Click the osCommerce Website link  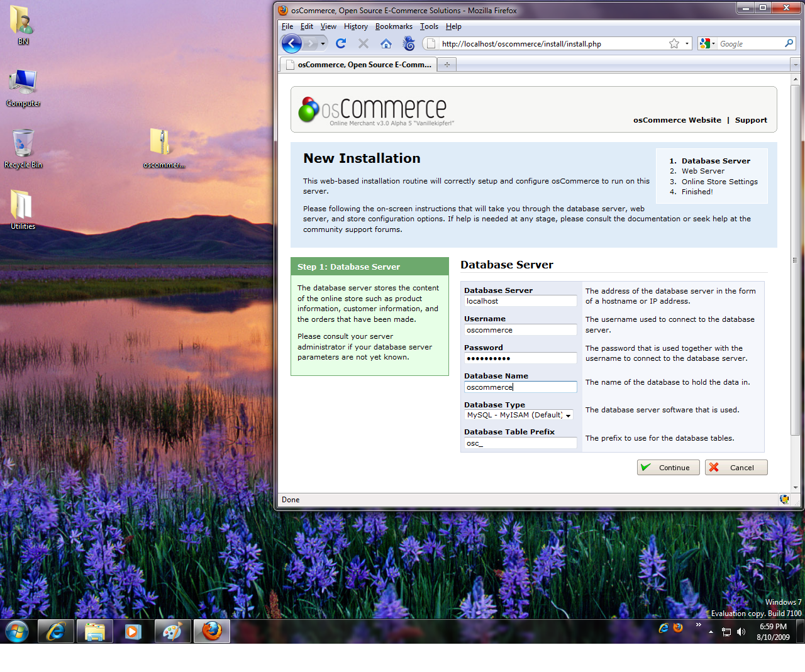coord(677,120)
